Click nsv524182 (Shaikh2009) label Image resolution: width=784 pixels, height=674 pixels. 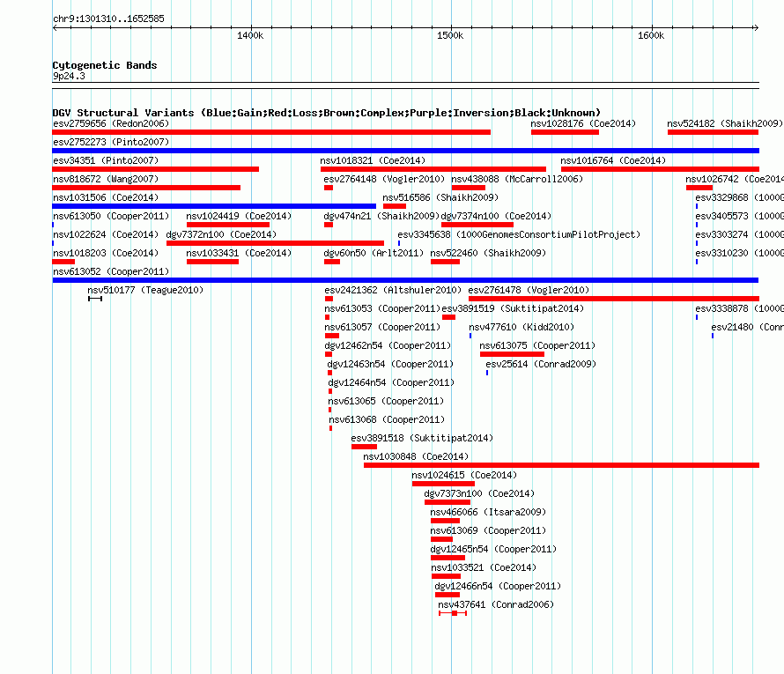724,123
